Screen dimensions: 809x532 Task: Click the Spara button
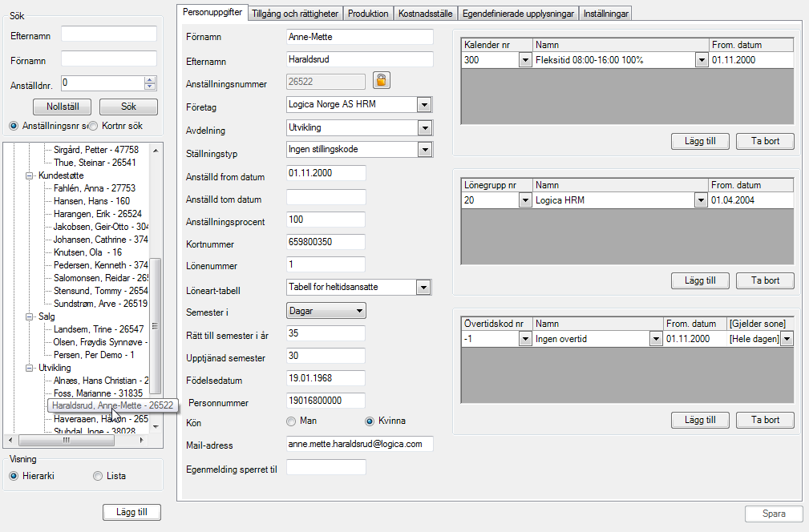(x=774, y=514)
